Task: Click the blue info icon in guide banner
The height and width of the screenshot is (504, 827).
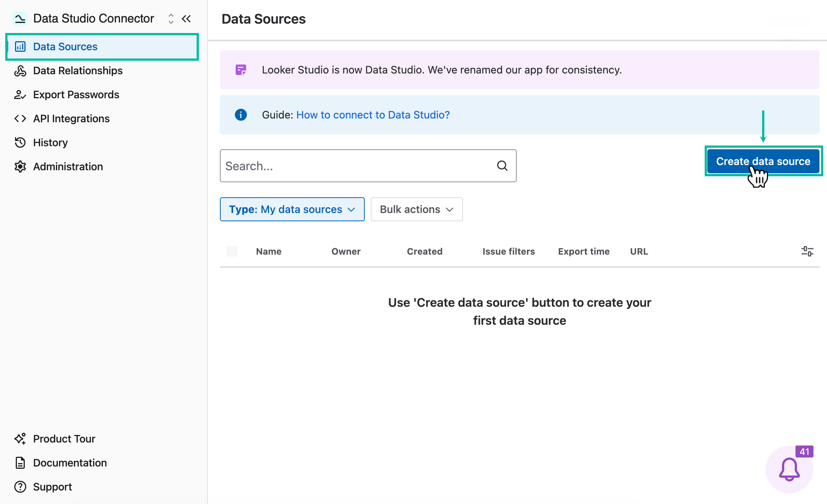Action: [x=241, y=115]
